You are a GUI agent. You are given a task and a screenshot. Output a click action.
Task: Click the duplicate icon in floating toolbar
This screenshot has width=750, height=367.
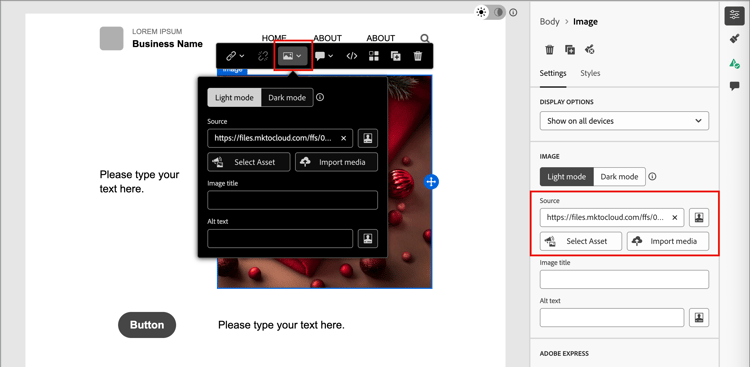coord(396,56)
